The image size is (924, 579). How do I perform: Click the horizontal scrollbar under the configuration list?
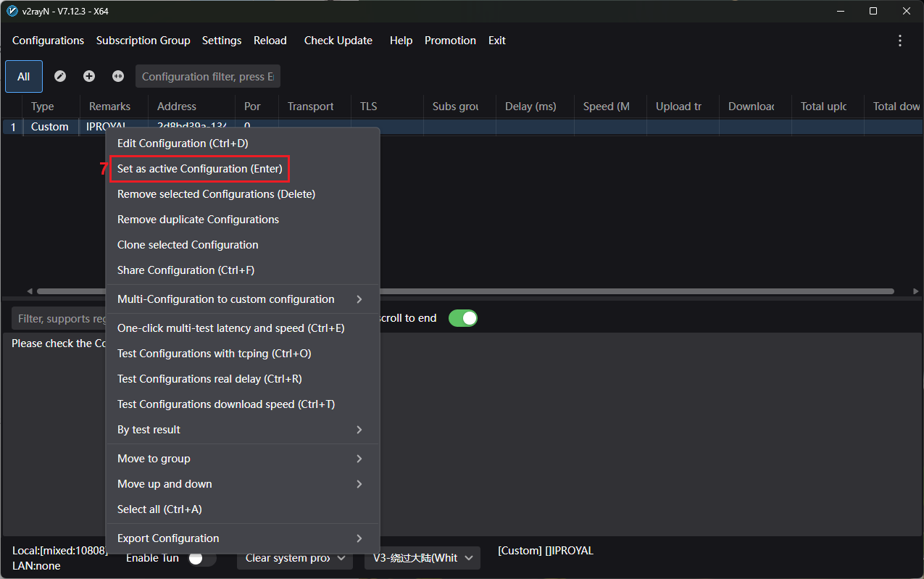tap(638, 291)
